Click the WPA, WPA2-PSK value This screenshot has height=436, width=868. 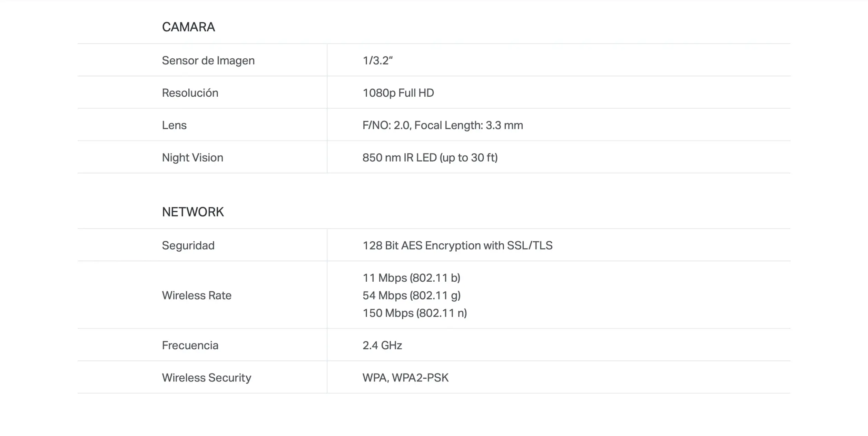click(x=405, y=377)
